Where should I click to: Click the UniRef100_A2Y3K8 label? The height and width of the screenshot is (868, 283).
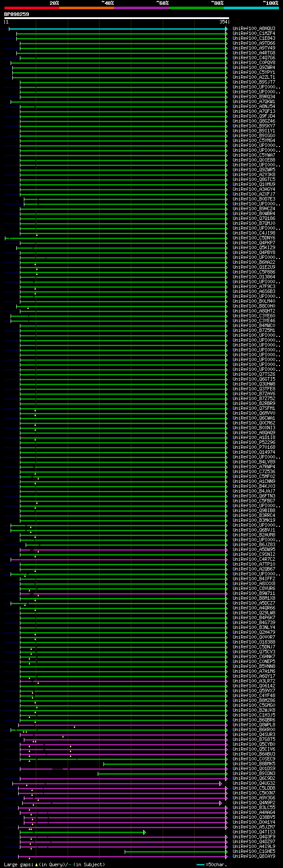(254, 174)
